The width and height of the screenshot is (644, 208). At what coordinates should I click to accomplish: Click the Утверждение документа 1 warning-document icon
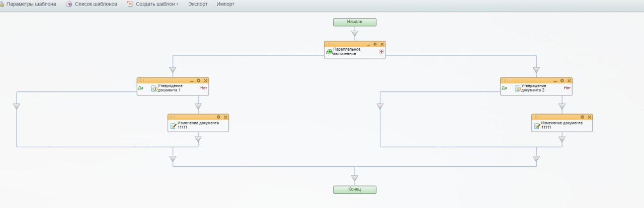coord(154,88)
